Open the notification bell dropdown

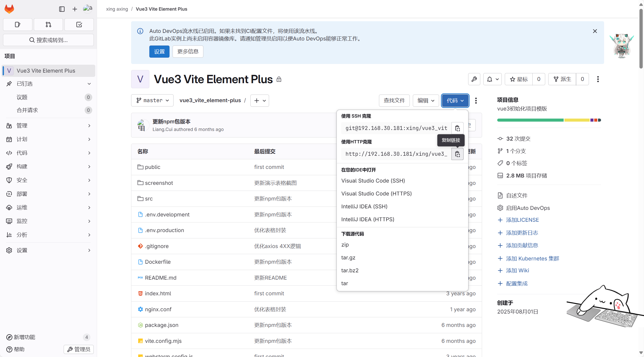point(493,79)
